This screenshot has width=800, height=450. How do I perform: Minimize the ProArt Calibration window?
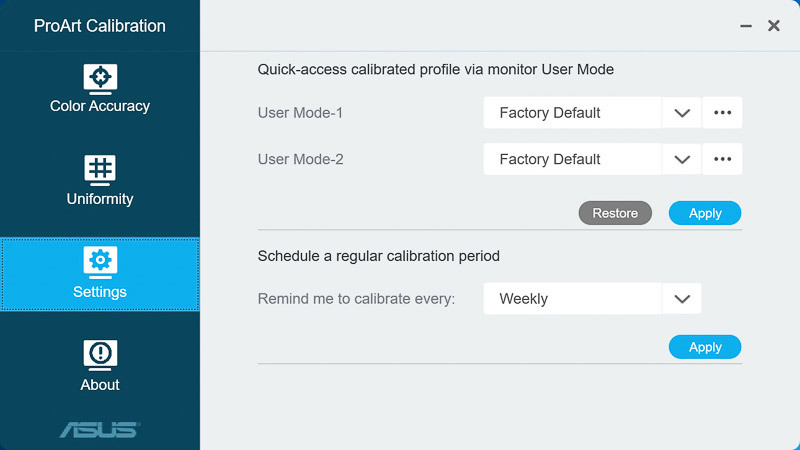(x=746, y=26)
